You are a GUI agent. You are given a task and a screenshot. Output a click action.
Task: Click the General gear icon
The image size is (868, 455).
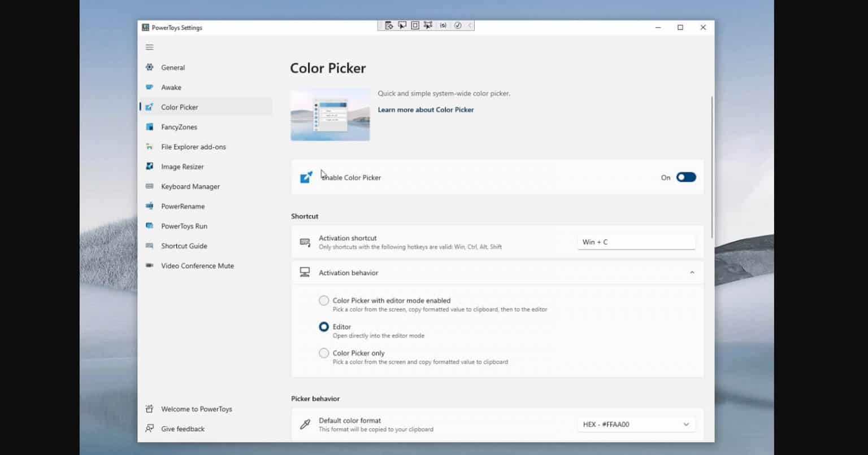tap(149, 67)
